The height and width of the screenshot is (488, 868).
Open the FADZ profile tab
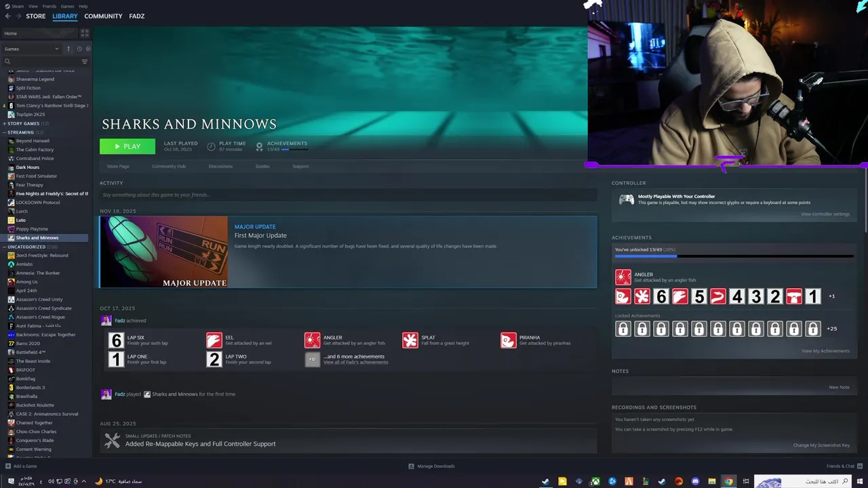pyautogui.click(x=137, y=16)
